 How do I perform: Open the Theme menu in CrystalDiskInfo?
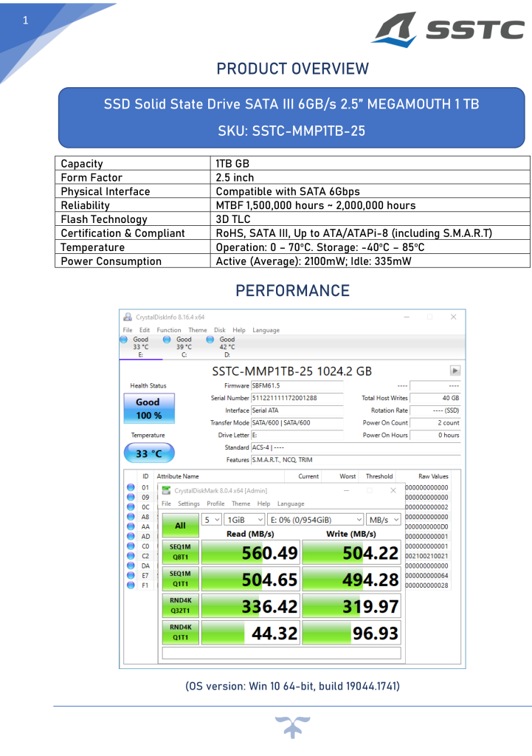(x=198, y=330)
